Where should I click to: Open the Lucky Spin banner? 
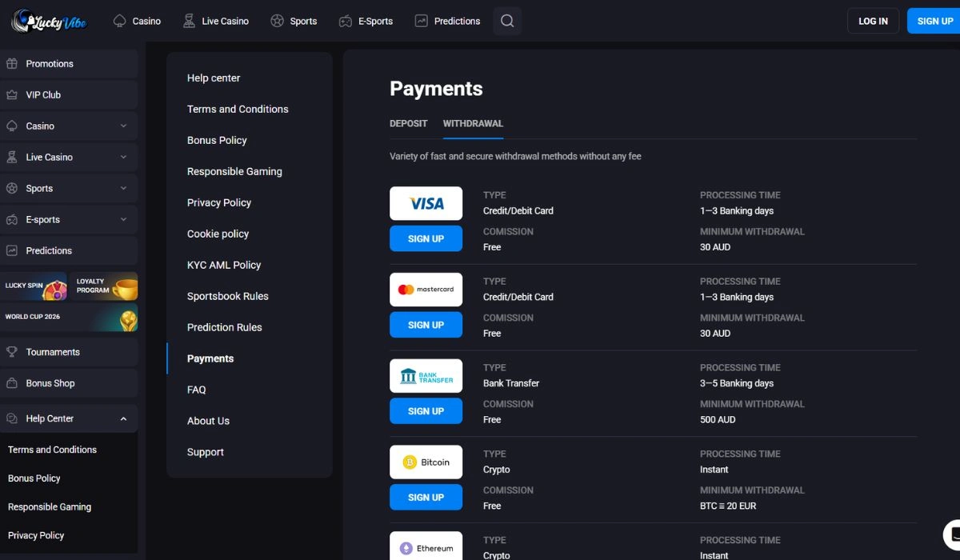[34, 286]
